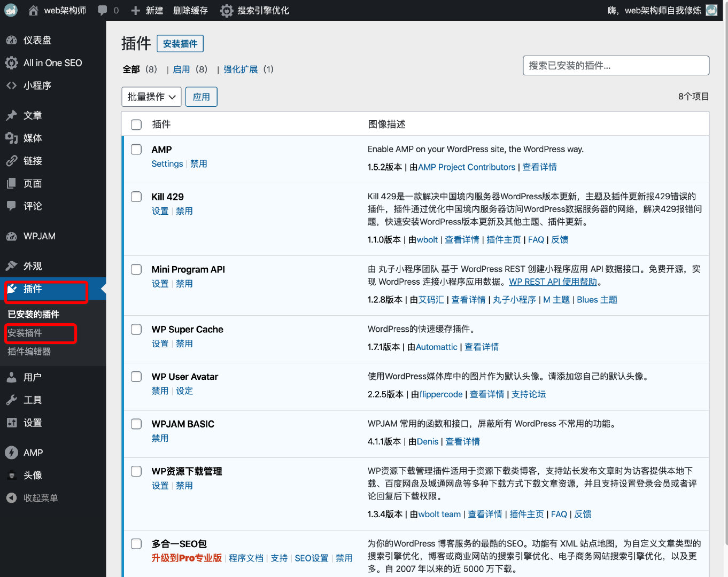Open the 仪表盘 dashboard icon in sidebar
This screenshot has height=577, width=728.
[x=12, y=40]
